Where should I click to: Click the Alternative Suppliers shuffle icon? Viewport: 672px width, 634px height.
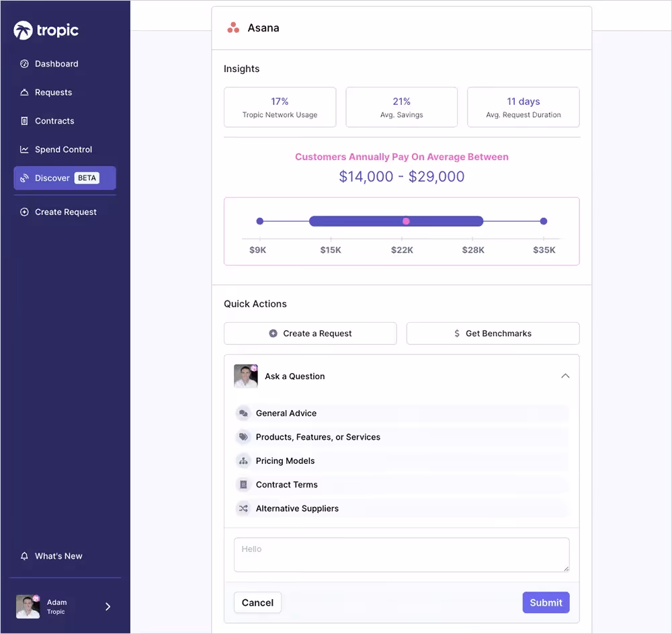point(243,508)
